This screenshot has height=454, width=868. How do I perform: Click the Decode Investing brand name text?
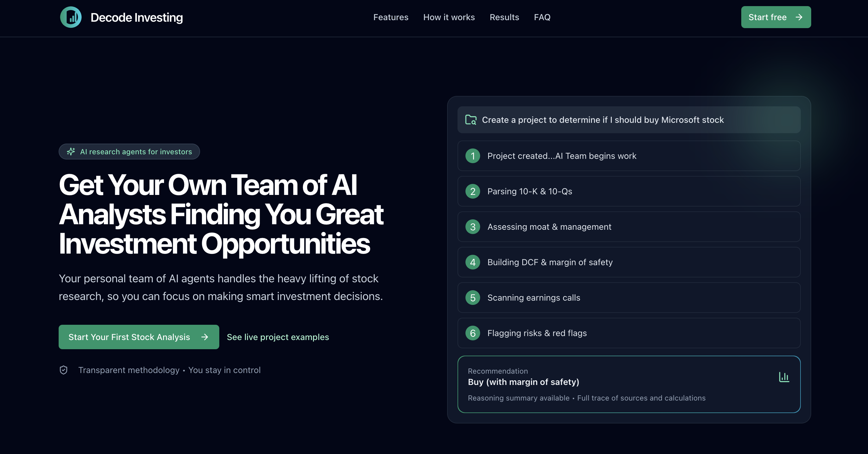pyautogui.click(x=137, y=17)
